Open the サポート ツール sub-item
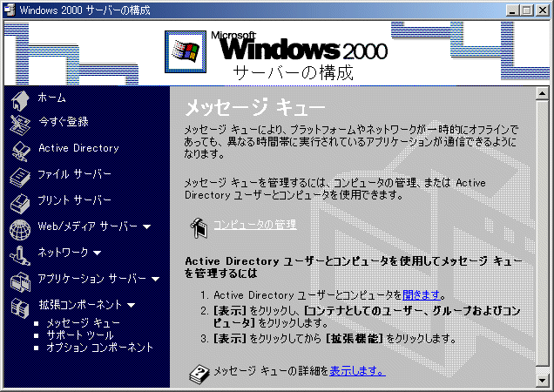This screenshot has height=392, width=554. point(80,335)
